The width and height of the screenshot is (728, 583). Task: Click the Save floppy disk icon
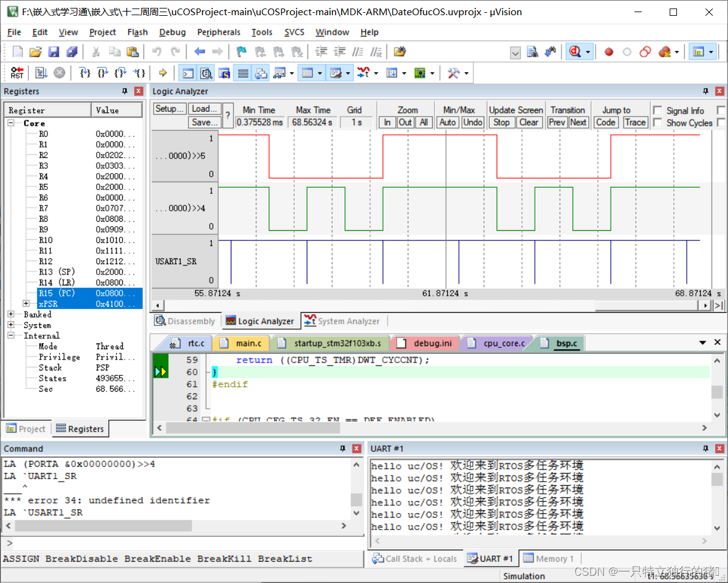tap(54, 52)
